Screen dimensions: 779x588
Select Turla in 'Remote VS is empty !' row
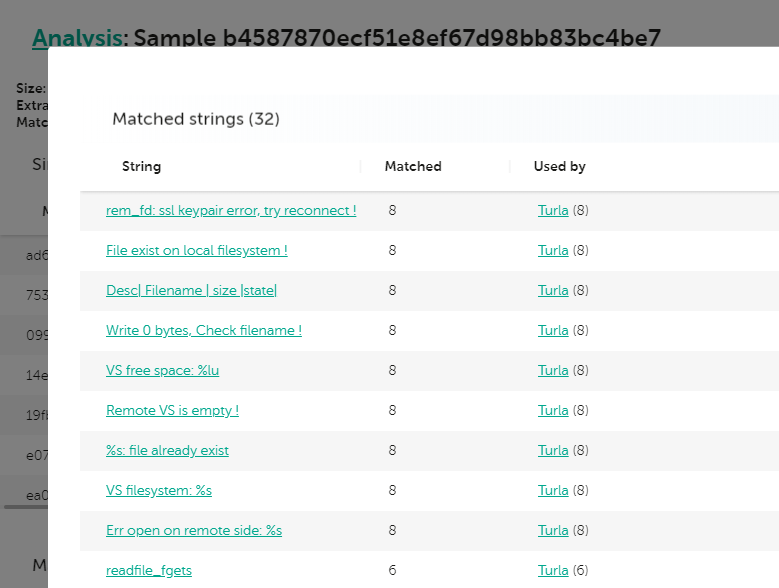(553, 411)
